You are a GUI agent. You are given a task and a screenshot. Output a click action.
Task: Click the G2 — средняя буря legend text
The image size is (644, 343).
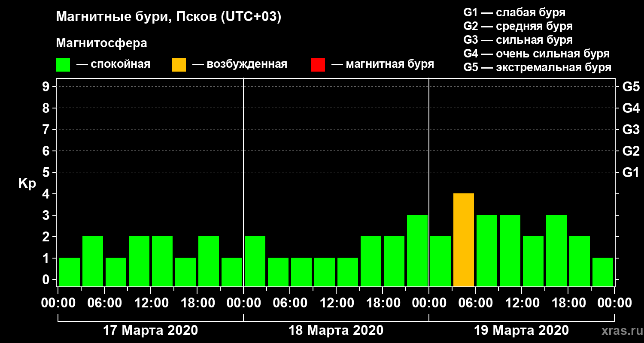coord(518,26)
